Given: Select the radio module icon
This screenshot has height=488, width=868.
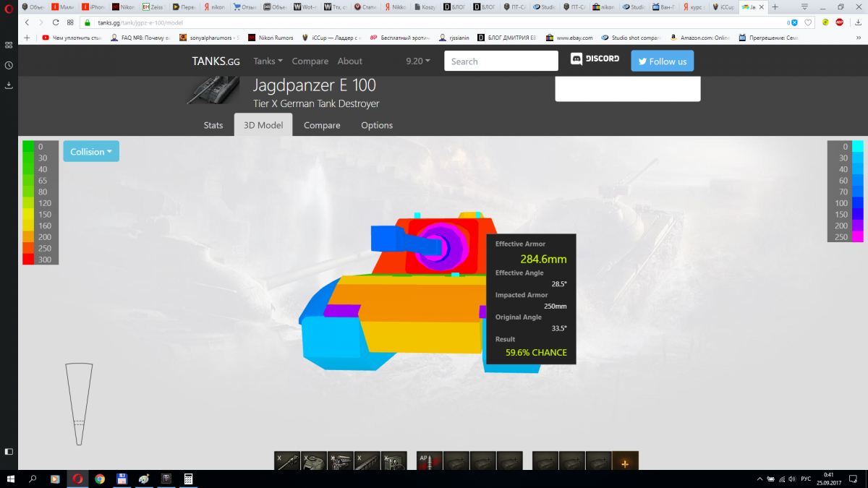Looking at the screenshot, I should pyautogui.click(x=394, y=461).
